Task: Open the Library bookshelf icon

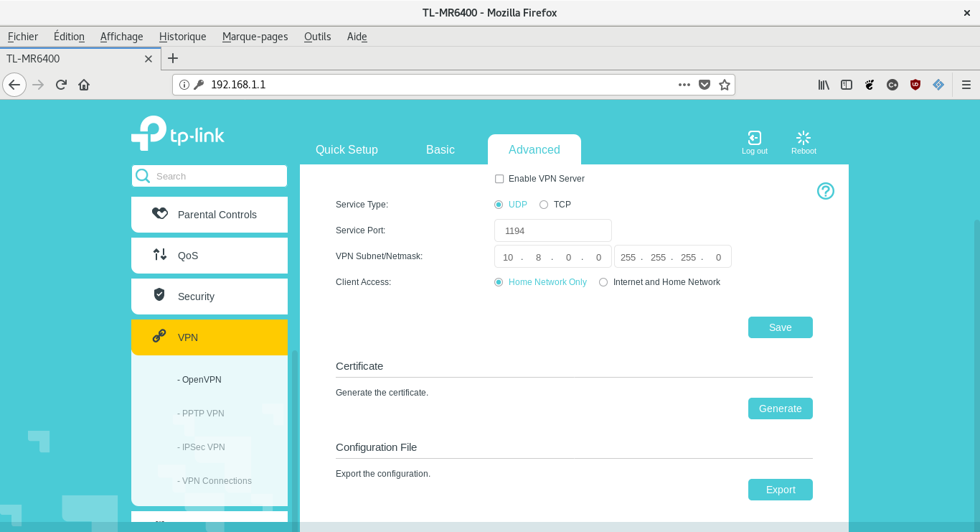Action: tap(824, 85)
